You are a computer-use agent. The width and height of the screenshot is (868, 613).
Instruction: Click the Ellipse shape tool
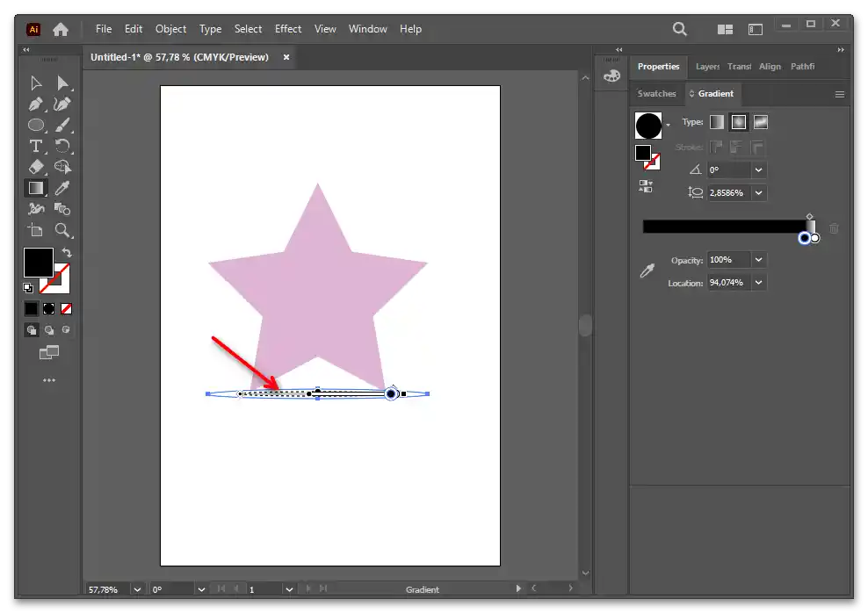[35, 126]
